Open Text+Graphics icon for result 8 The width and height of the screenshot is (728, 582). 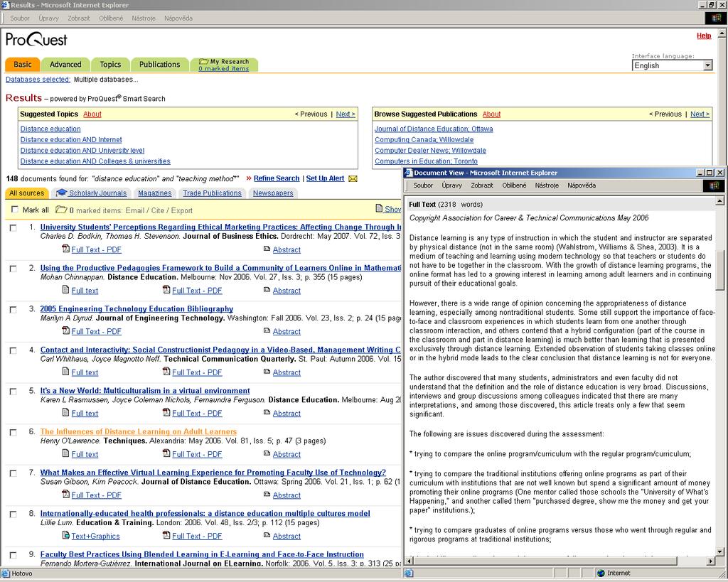66,535
